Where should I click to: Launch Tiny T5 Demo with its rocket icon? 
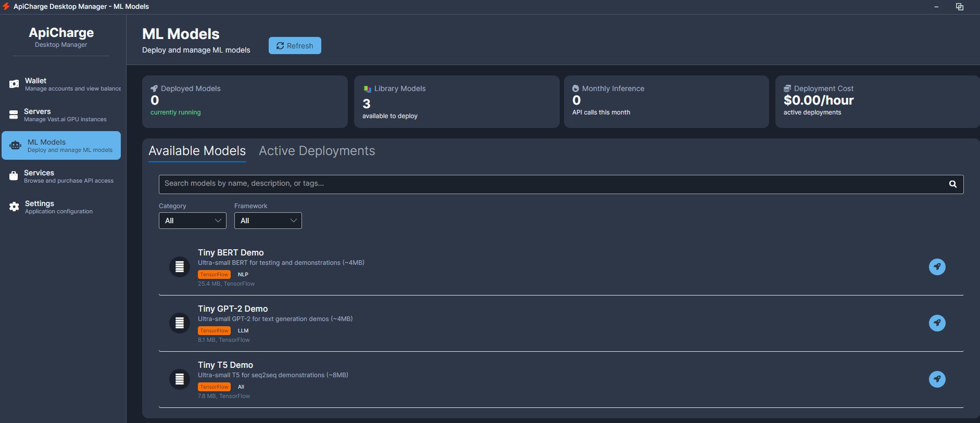[937, 379]
